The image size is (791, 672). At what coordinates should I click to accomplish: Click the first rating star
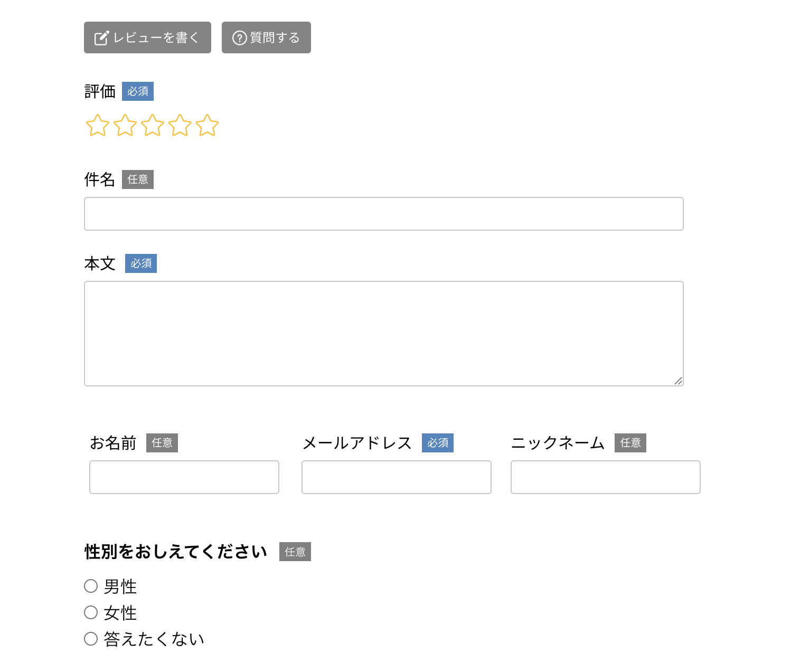point(98,126)
